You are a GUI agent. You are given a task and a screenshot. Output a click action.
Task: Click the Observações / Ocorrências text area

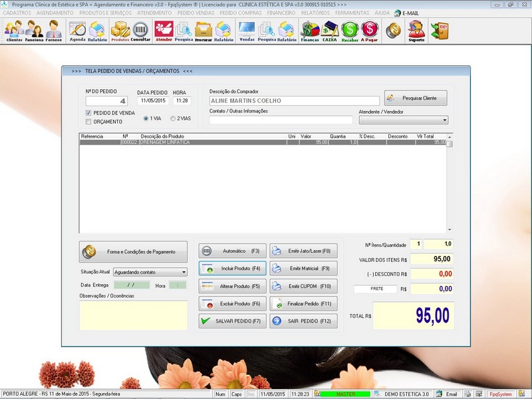(x=134, y=315)
